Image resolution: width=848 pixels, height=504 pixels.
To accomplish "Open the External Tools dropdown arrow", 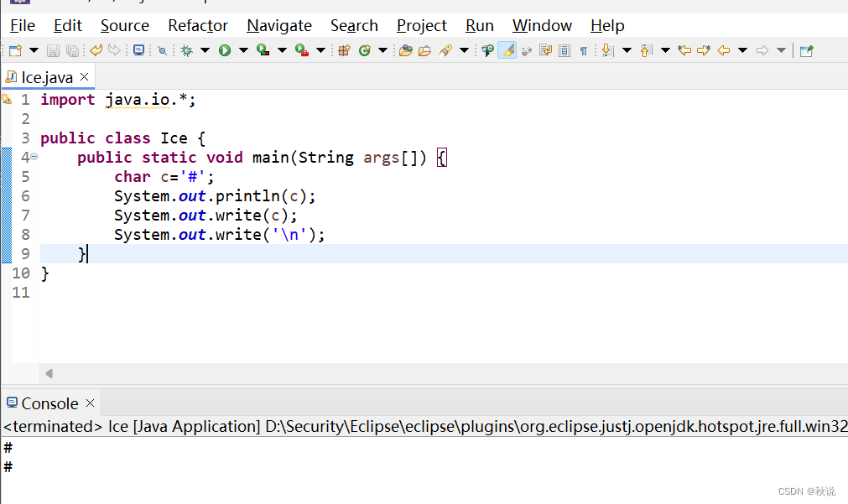I will (320, 50).
